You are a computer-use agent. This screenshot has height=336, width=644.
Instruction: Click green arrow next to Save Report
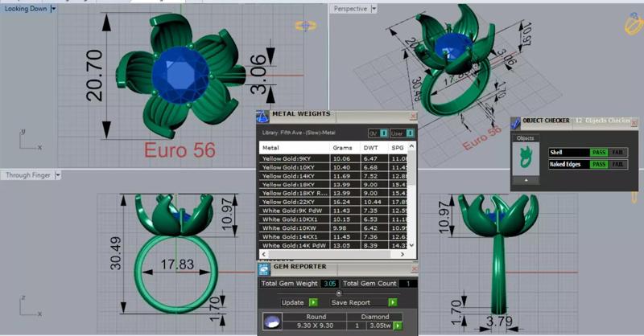point(393,302)
